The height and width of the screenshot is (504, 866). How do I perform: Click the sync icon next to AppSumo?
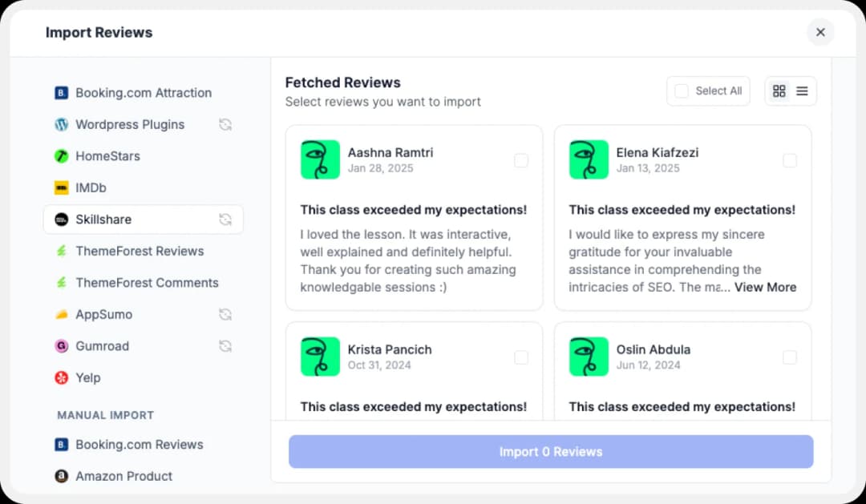click(225, 314)
